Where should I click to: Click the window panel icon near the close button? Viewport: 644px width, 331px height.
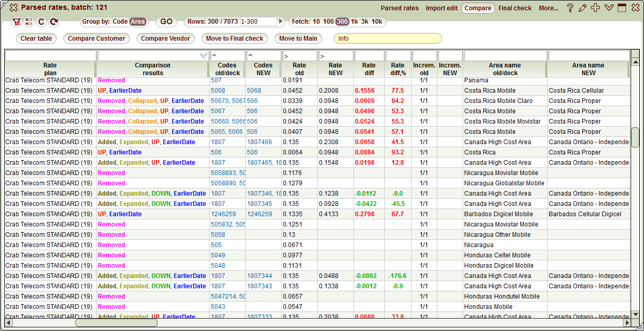click(621, 8)
